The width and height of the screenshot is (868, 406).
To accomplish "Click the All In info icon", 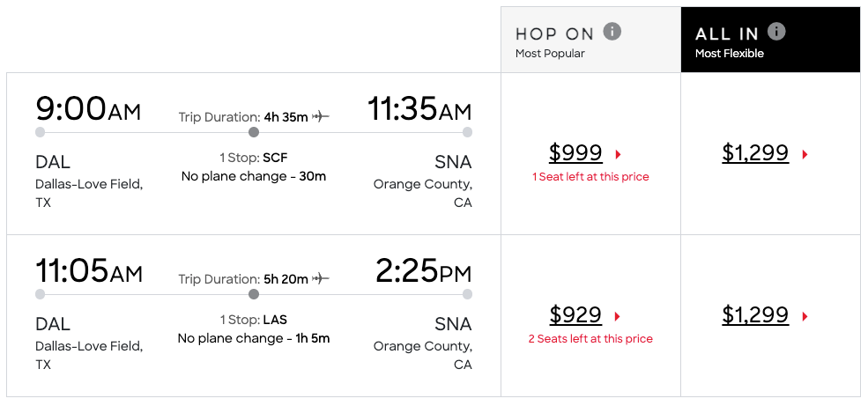I will [x=776, y=32].
